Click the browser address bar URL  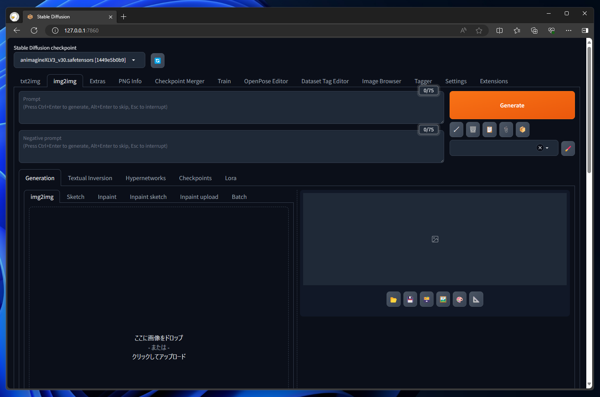(x=81, y=30)
